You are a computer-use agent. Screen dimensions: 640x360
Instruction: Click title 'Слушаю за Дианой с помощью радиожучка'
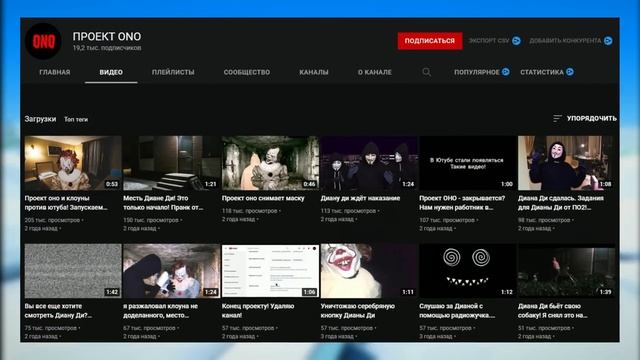click(x=457, y=311)
